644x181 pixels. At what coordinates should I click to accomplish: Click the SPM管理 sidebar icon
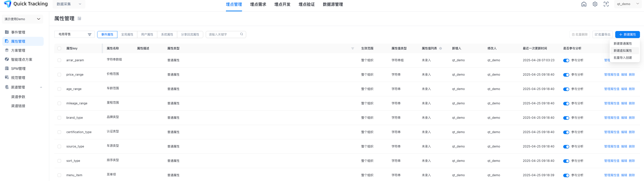click(x=7, y=68)
